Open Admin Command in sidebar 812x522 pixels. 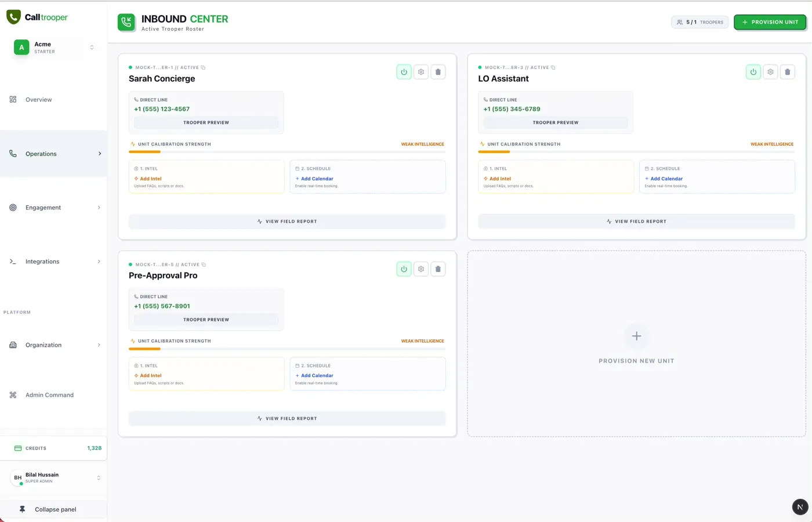tap(49, 395)
